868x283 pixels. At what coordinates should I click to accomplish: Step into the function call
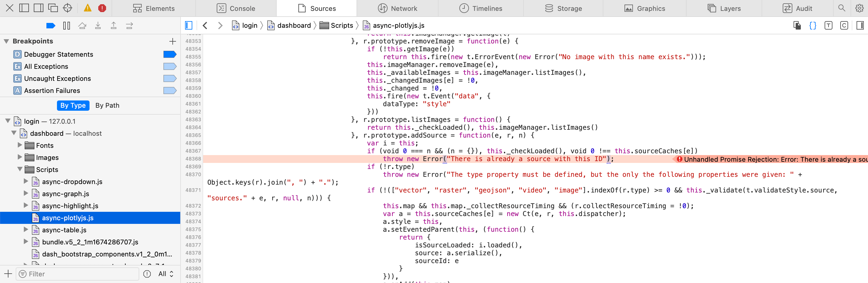pyautogui.click(x=98, y=26)
